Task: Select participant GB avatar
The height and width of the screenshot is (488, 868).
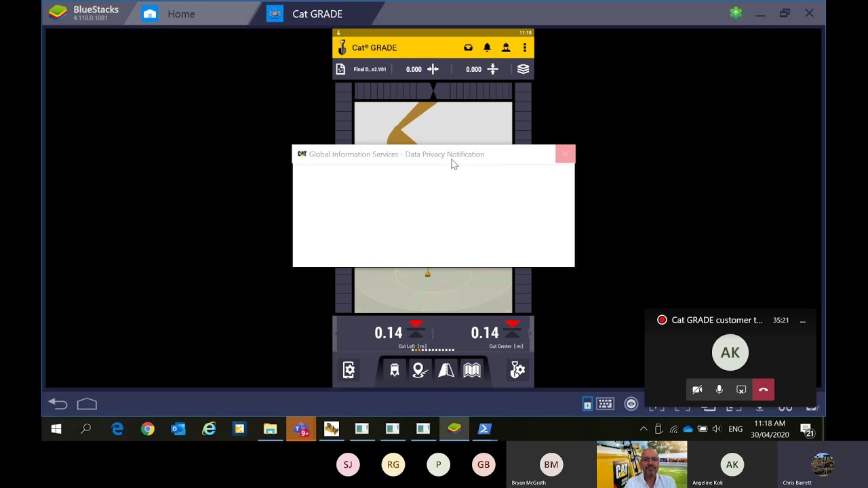Action: pos(484,464)
